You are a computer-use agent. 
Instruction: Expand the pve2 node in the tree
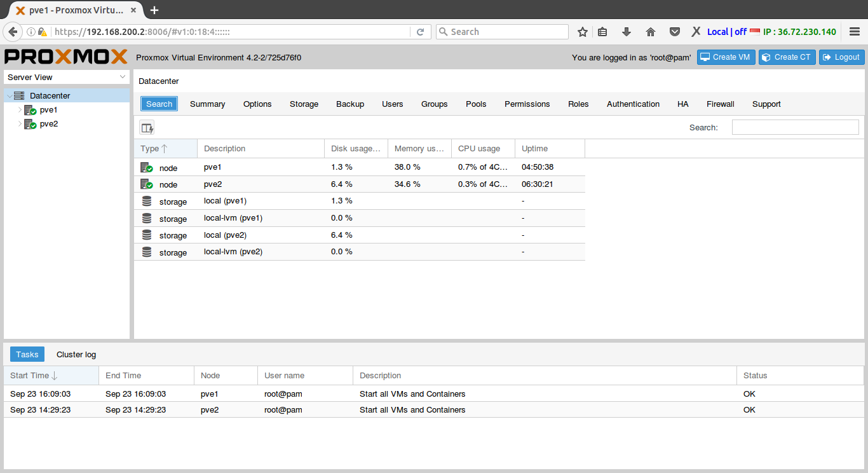20,124
